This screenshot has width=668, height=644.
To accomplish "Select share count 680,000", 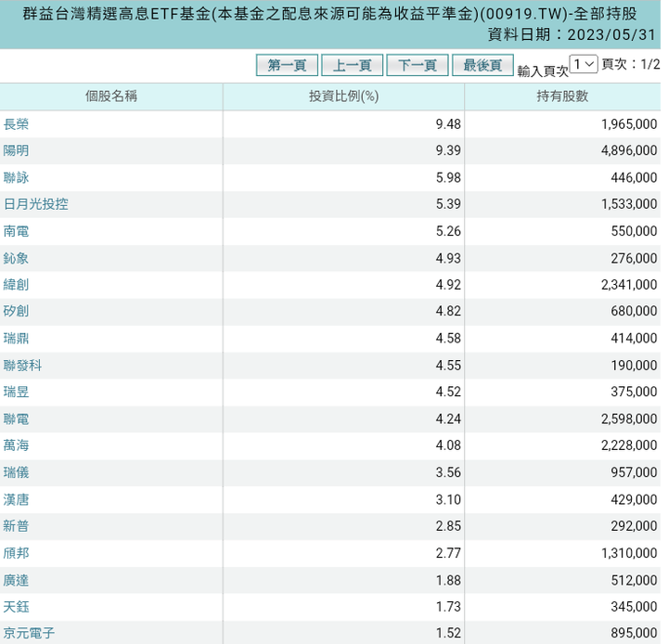I will [x=634, y=311].
